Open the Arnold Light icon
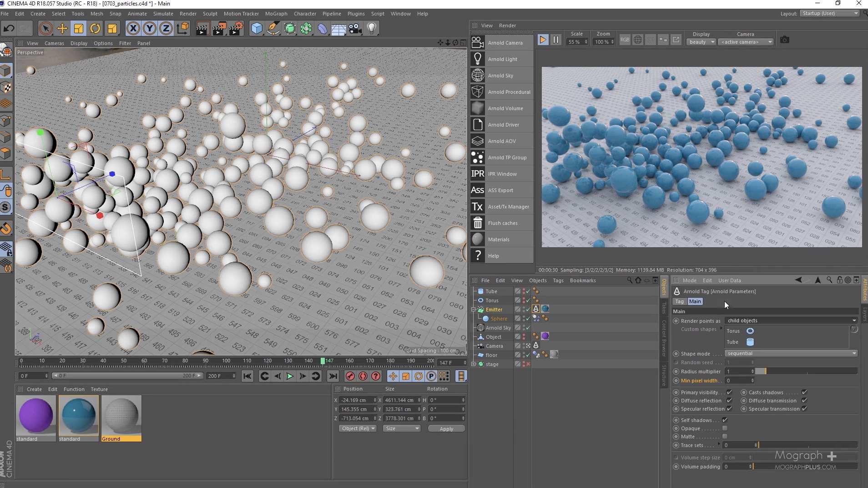This screenshot has width=868, height=488. (x=478, y=59)
